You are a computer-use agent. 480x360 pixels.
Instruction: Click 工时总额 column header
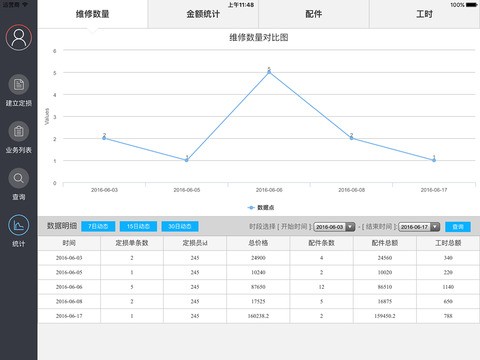click(448, 243)
